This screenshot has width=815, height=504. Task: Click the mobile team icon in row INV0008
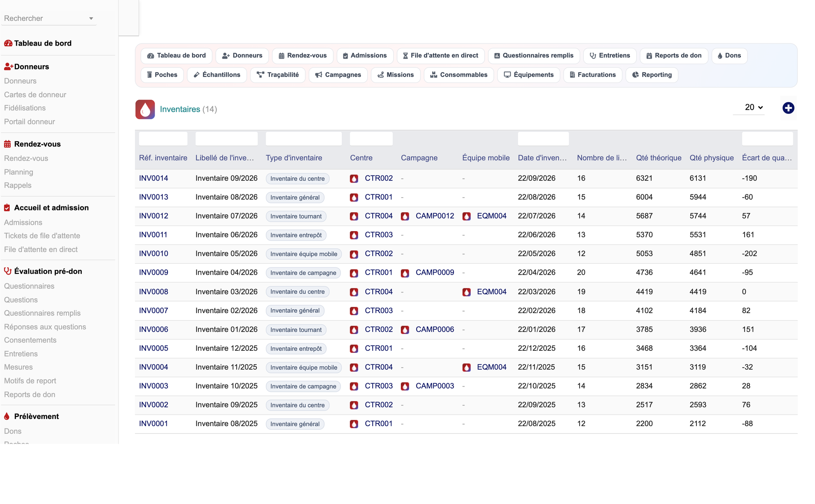[x=467, y=292]
